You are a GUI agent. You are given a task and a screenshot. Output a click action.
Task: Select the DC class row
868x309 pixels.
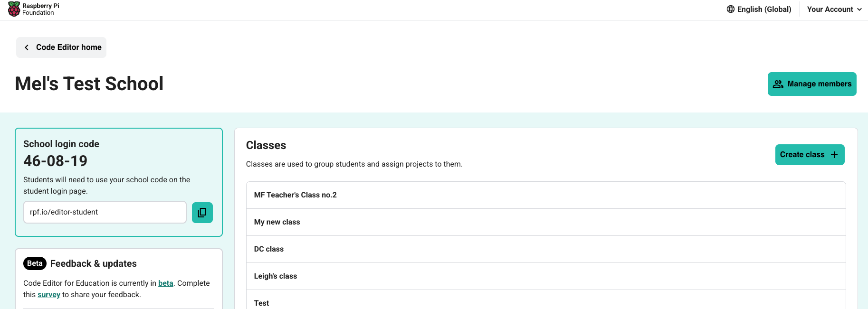[545, 249]
